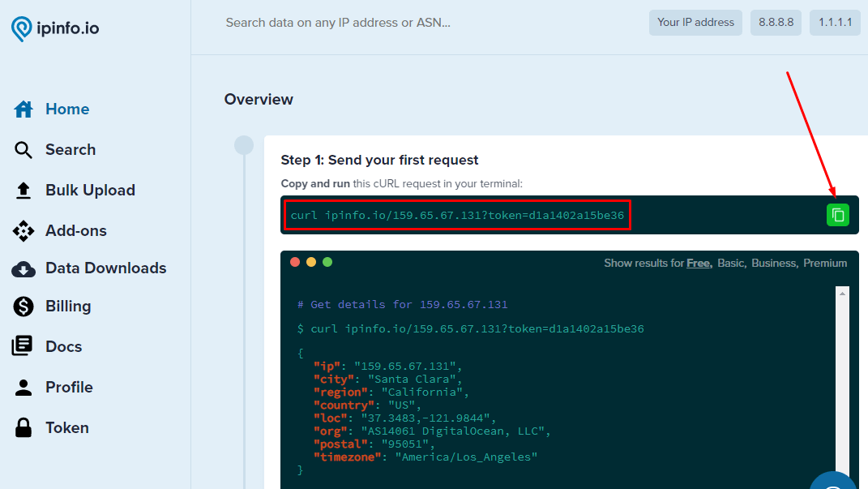Click the "city": "Santa Clara" line
The image size is (868, 489).
click(x=387, y=380)
